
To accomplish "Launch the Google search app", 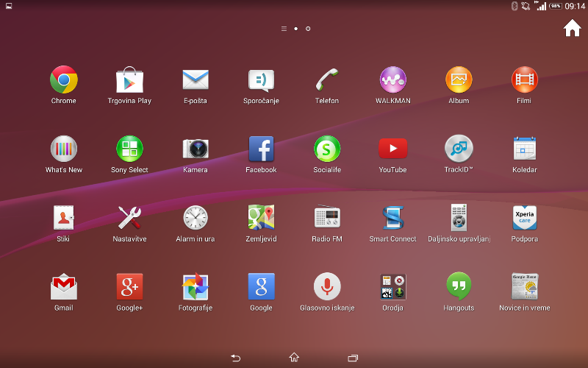I will 262,286.
